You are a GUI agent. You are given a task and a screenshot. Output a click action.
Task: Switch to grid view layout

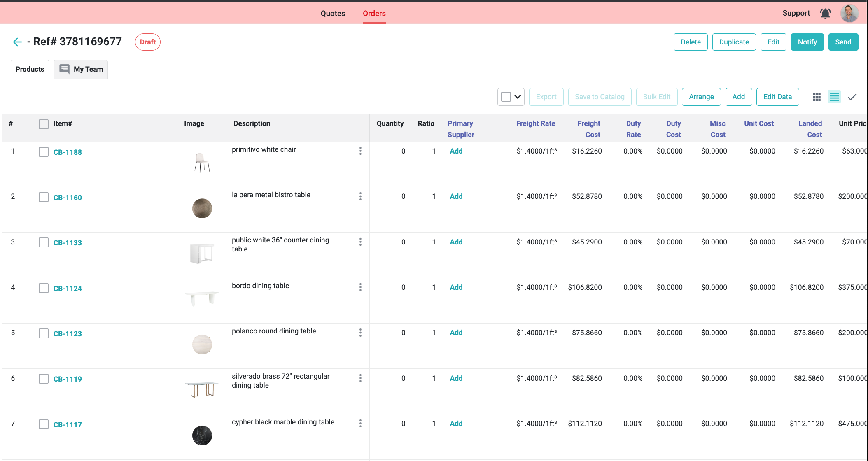click(x=817, y=97)
